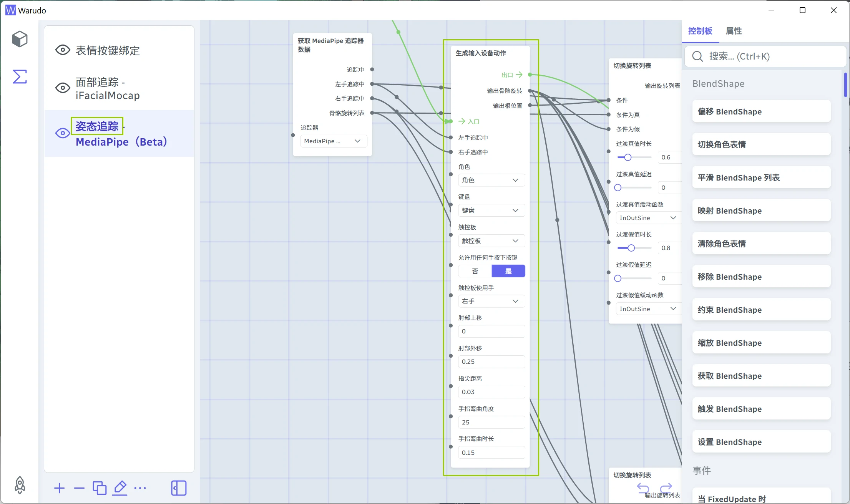
Task: Open 过渡真值缓动函数 InOutSine dropdown
Action: point(648,218)
